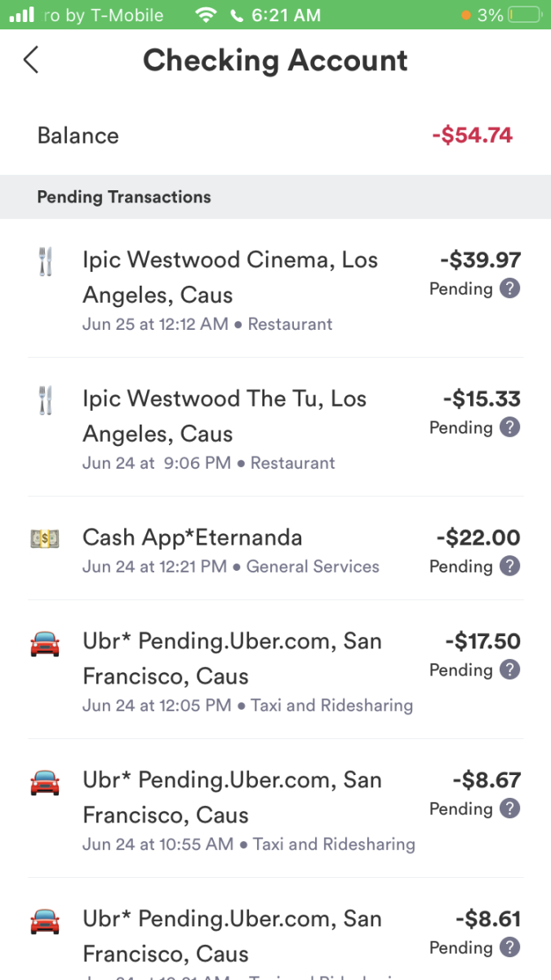Tap red car icon for -$17.50 Uber charge

[x=45, y=644]
